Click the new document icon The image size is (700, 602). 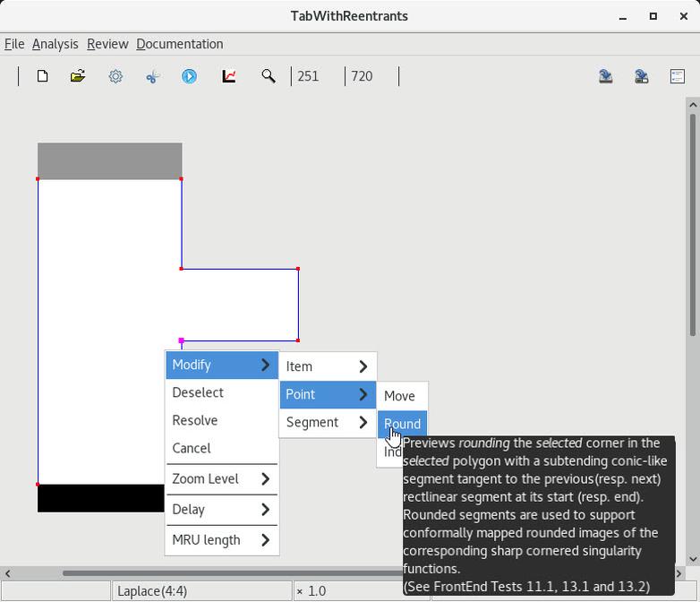(x=42, y=76)
